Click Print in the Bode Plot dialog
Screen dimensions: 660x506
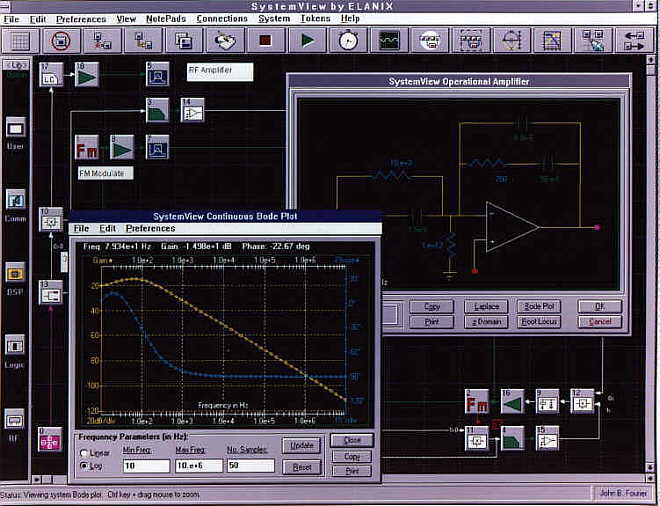[x=352, y=471]
